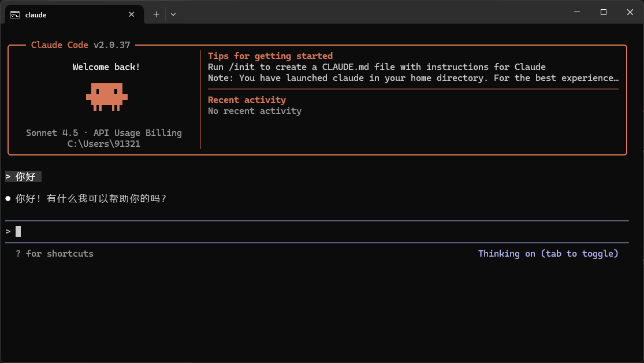Click the reply '你好！有什么我可以帮助你的吗？'

91,199
